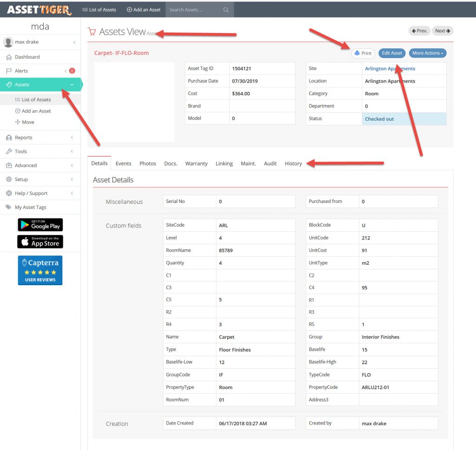Switch to the History tab

click(x=293, y=163)
